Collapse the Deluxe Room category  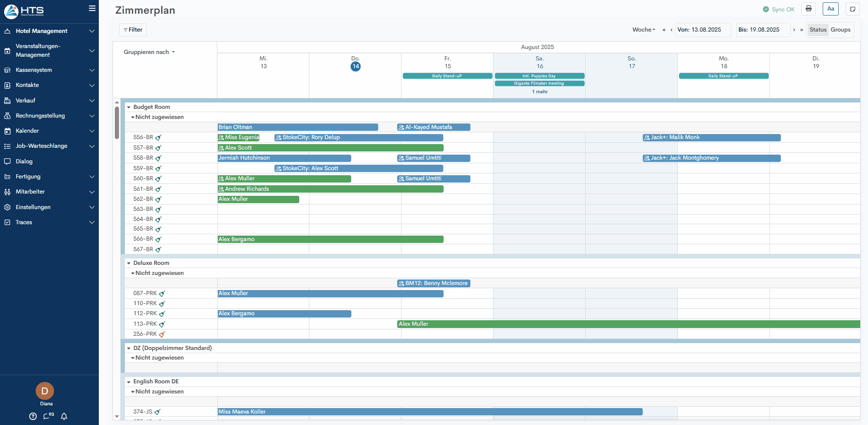129,263
